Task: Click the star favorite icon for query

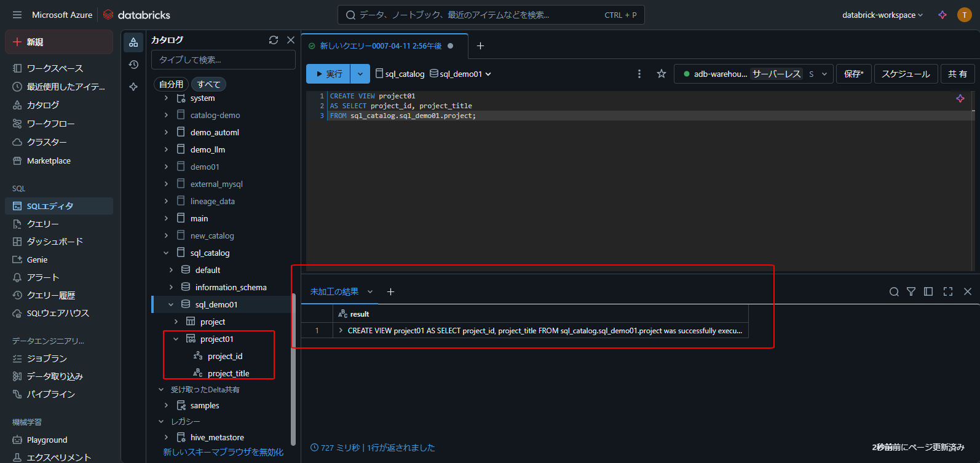Action: pos(662,74)
